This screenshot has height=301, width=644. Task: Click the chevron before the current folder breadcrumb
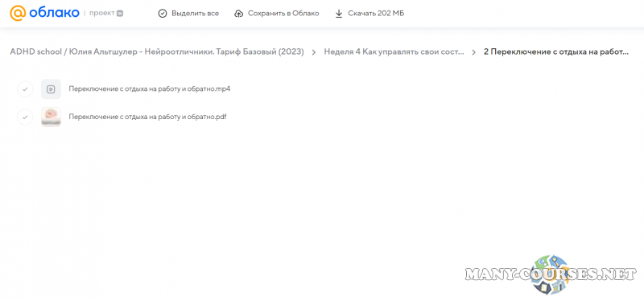[474, 52]
